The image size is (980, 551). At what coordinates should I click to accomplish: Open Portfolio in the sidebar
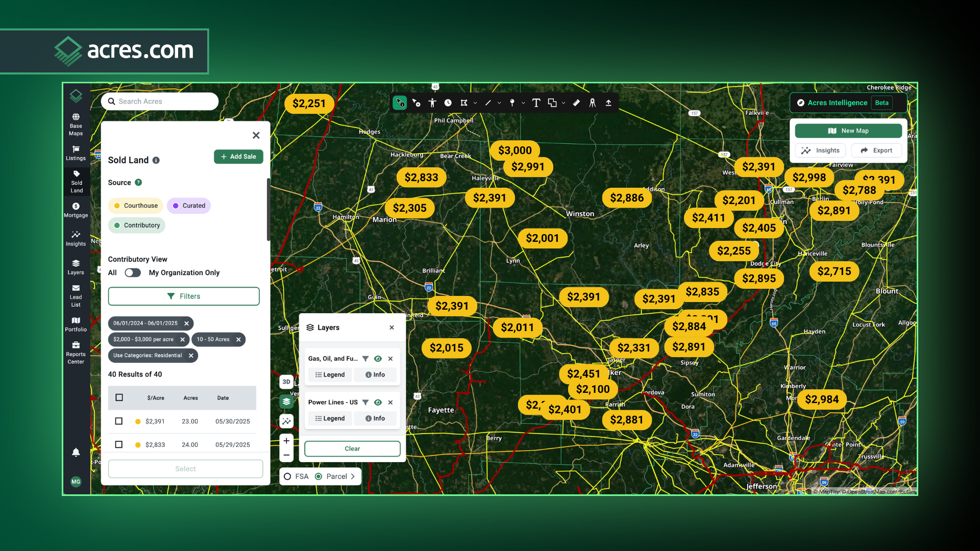(76, 324)
